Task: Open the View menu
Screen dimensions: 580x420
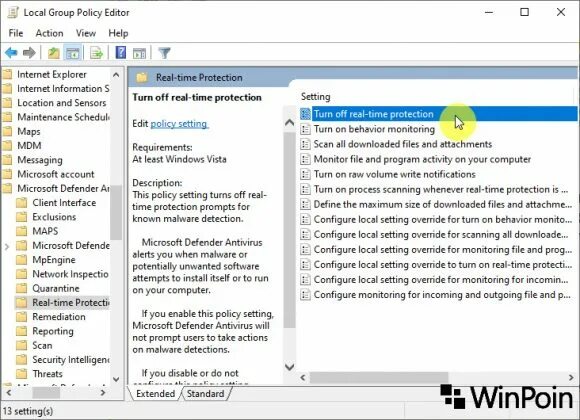Action: tap(86, 33)
